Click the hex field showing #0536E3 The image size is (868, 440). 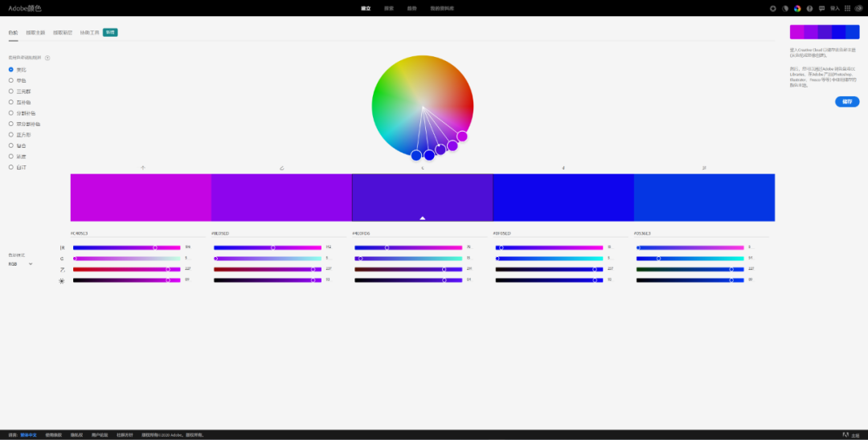[x=702, y=234]
